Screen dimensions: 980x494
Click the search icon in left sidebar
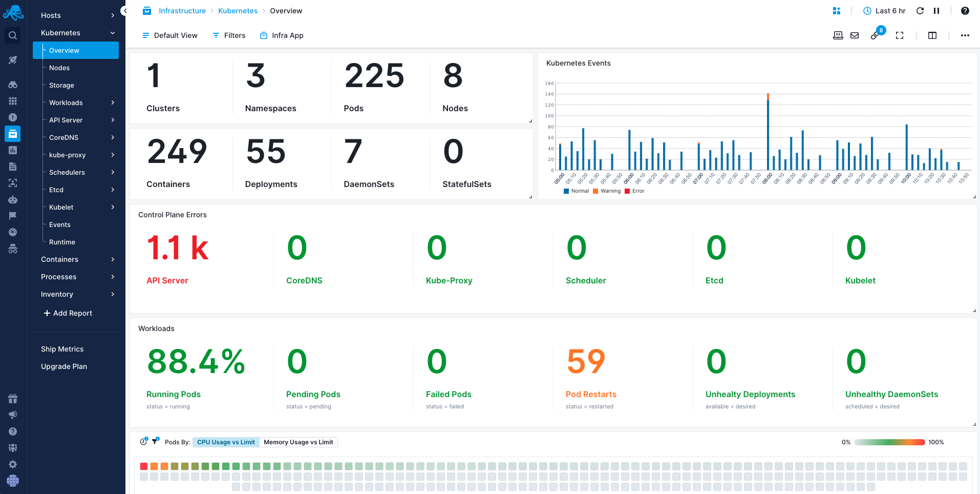pyautogui.click(x=13, y=35)
